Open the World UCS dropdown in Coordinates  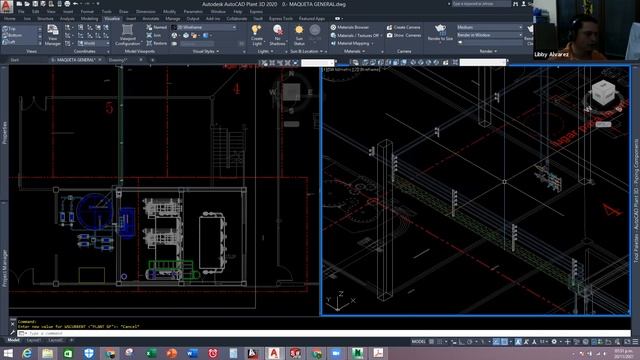click(x=93, y=43)
